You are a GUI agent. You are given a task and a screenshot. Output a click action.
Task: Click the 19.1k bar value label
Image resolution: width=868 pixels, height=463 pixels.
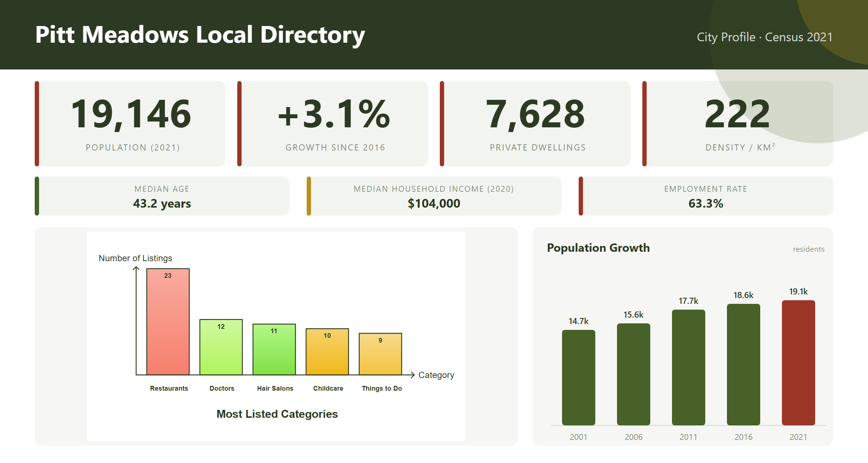[x=798, y=292]
